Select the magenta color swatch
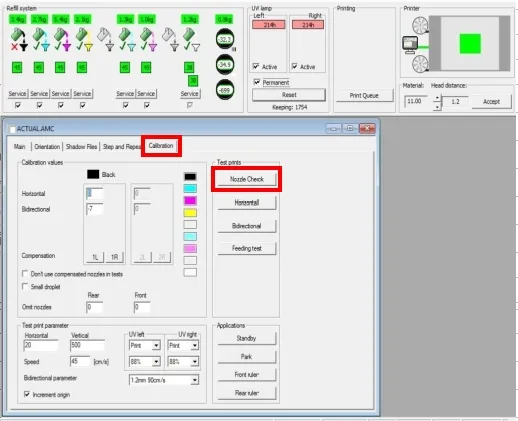Image resolution: width=518 pixels, height=421 pixels. pos(190,200)
